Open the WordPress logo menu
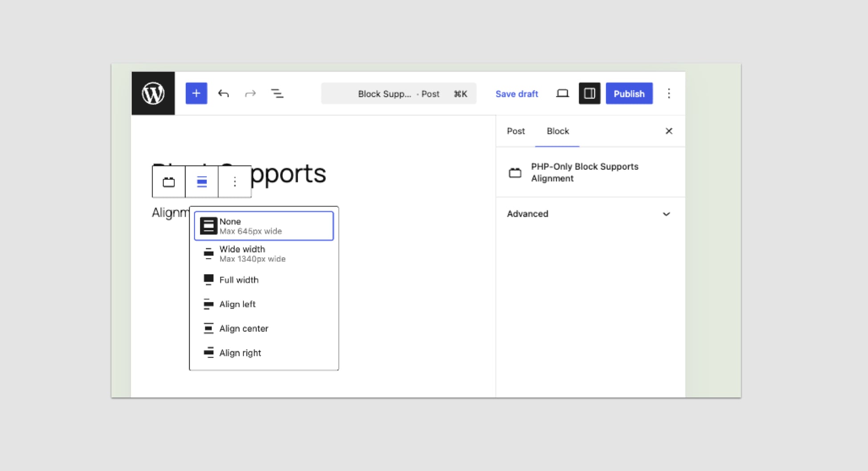 [x=153, y=93]
